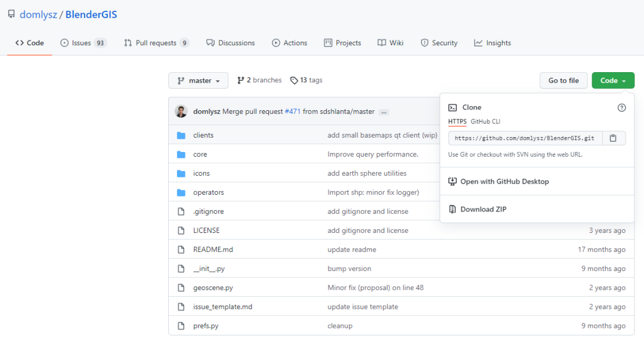644x339 pixels.
Task: Open the Pull requests tab
Action: pos(156,43)
